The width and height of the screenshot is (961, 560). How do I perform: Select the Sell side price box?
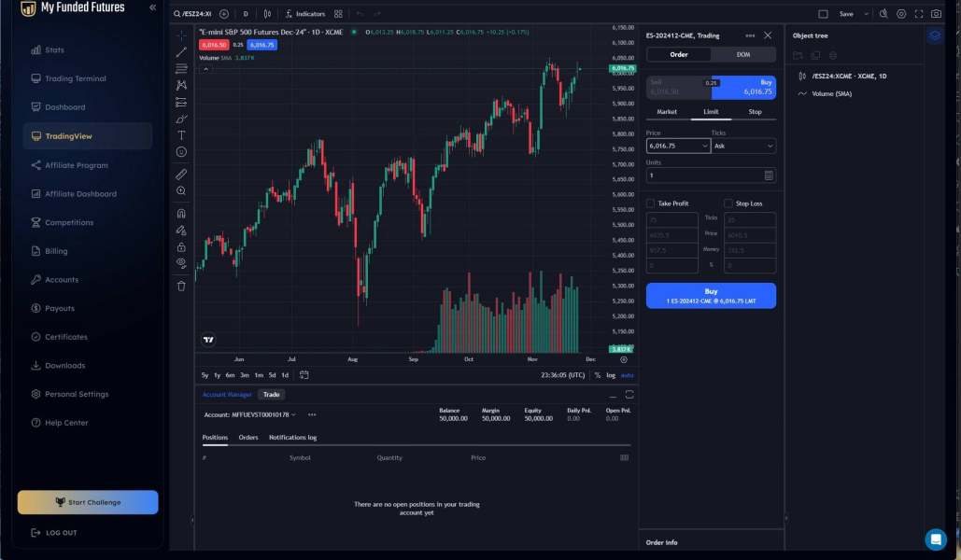tap(678, 88)
